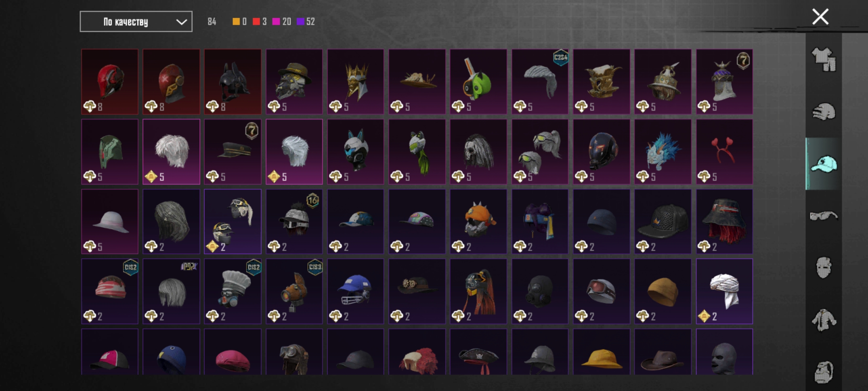868x391 pixels.
Task: Open the glasses category icon
Action: (x=824, y=216)
